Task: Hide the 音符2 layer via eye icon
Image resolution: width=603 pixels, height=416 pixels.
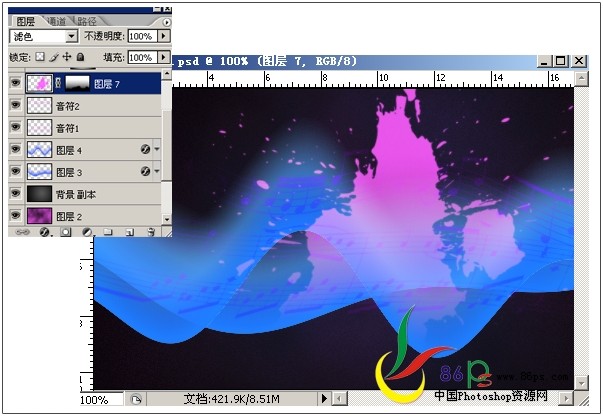Action: (x=15, y=105)
